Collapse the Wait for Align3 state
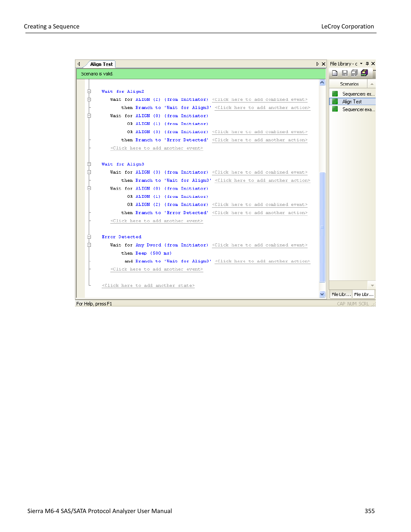Viewport: 411px width, 532px height. point(89,164)
